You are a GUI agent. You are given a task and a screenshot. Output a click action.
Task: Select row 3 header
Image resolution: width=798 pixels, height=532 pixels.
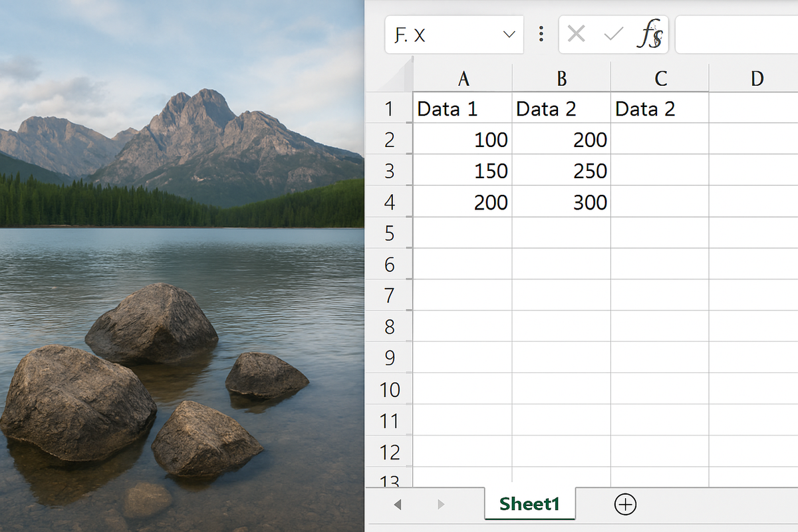point(389,171)
